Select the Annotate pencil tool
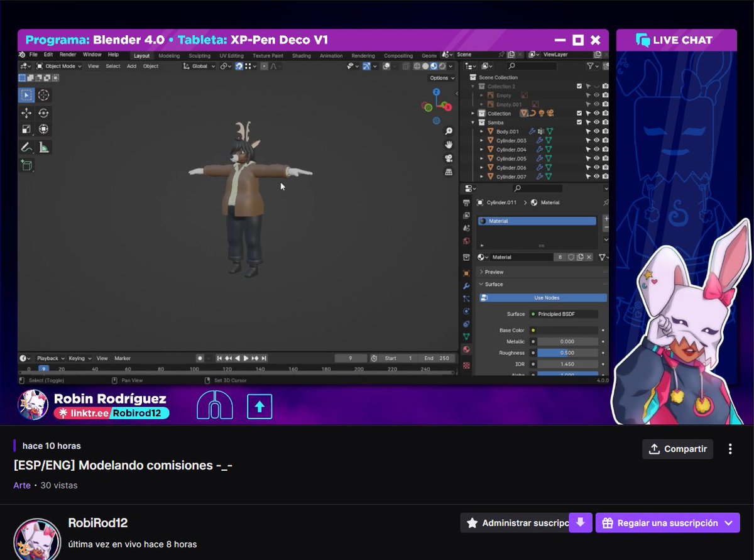Screen dimensions: 754x560 coord(26,148)
